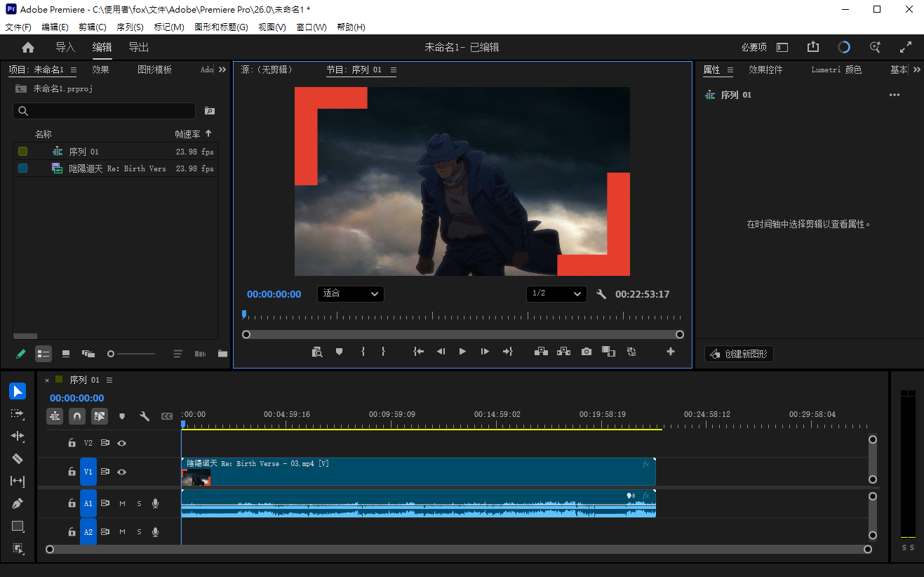Screen dimensions: 924x577
Task: Open the 必要项 workspace selector
Action: pos(754,47)
